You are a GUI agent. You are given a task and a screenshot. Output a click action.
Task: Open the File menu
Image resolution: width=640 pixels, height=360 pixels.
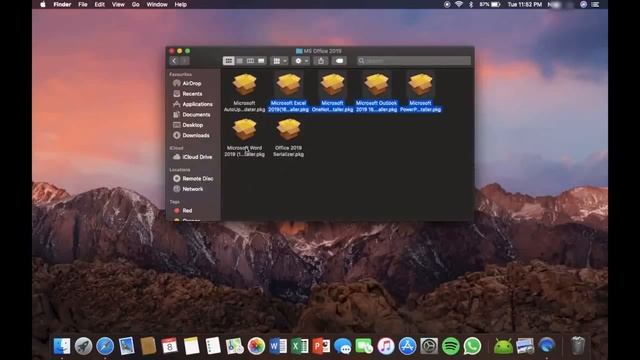(83, 4)
